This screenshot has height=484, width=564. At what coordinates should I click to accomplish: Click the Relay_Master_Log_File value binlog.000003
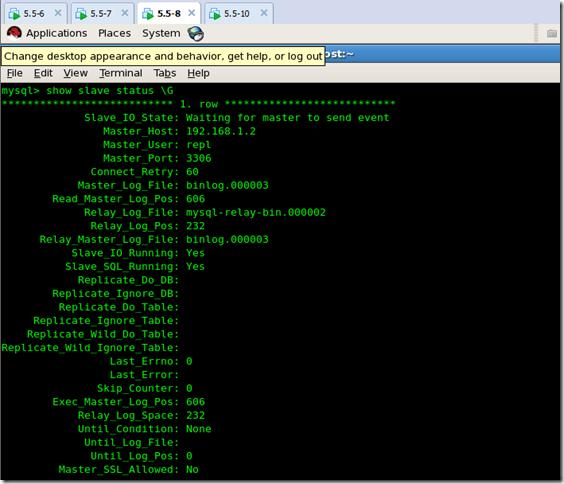[x=227, y=239]
